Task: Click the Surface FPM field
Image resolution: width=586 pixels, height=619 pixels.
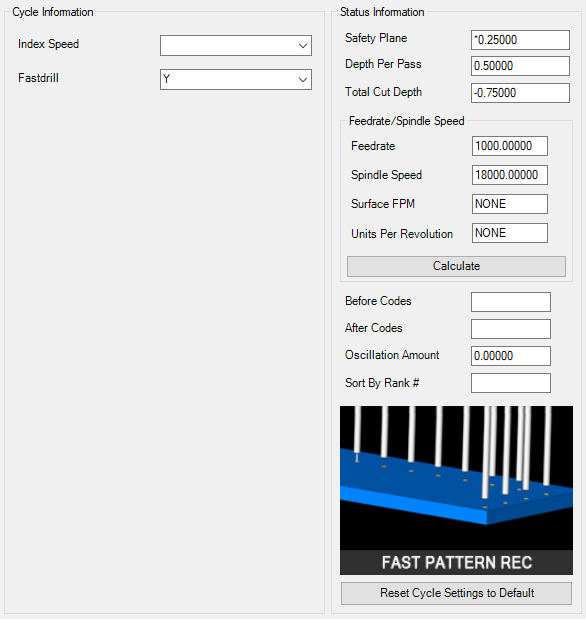Action: tap(509, 204)
